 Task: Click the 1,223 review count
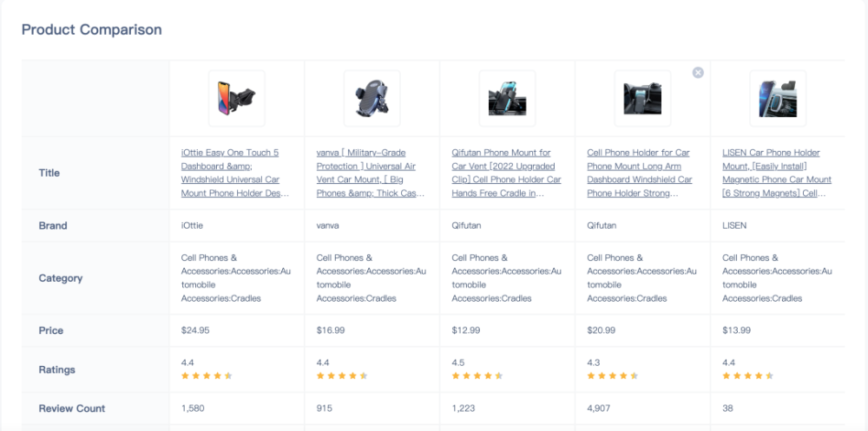464,408
